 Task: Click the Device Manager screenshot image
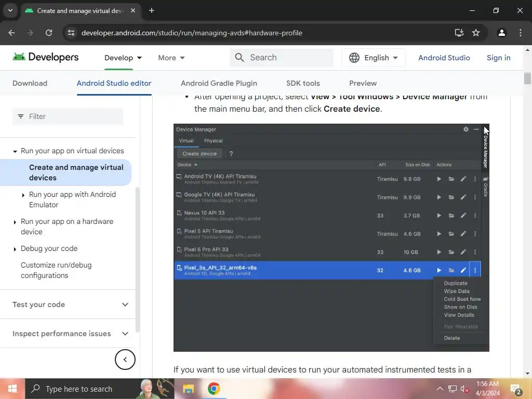(331, 237)
